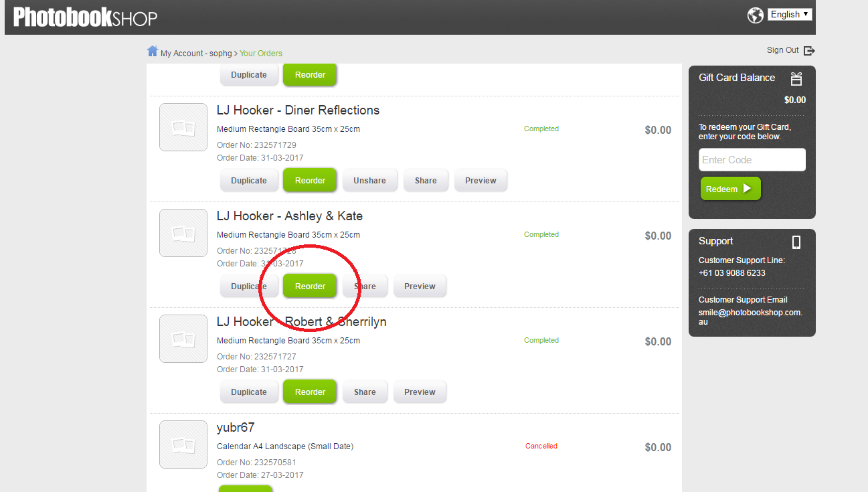Click the Sign Out link
Image resolution: width=868 pixels, height=492 pixels.
783,50
